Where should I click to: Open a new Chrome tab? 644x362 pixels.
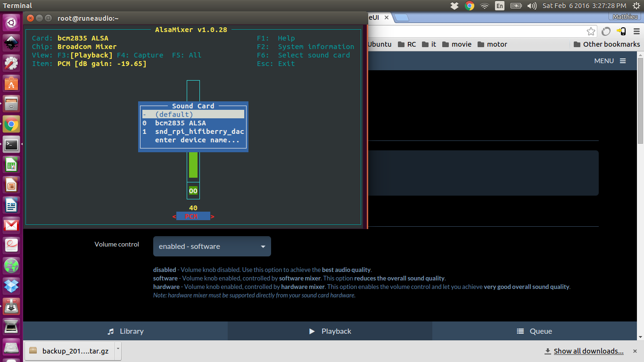[x=401, y=17]
